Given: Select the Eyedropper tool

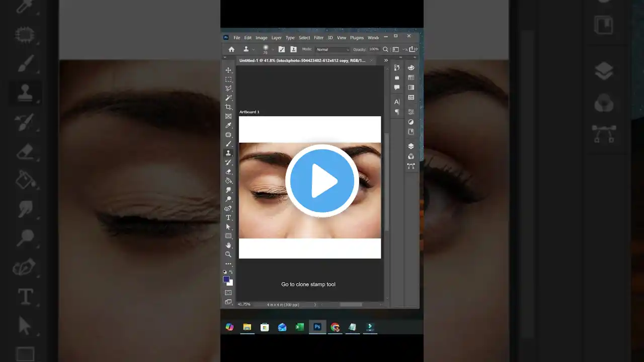Looking at the screenshot, I should point(228,125).
